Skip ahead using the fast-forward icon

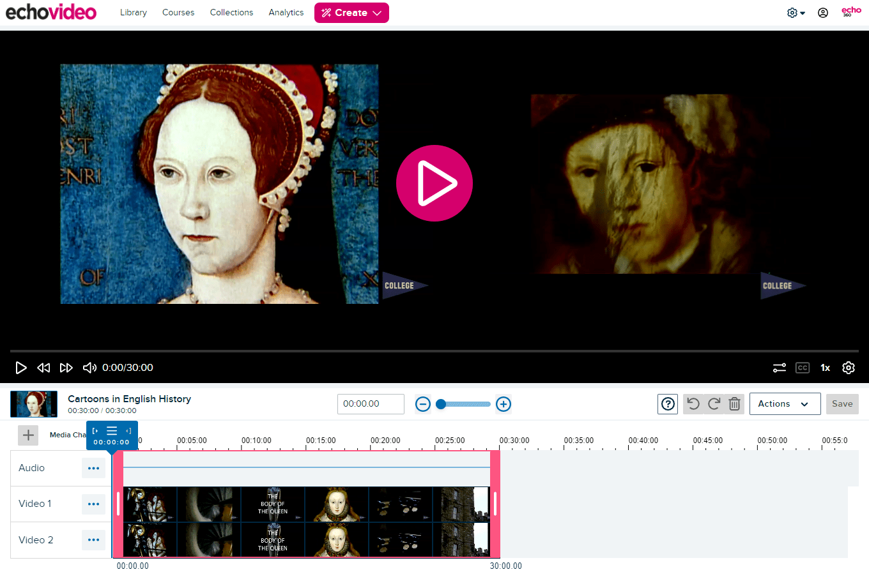point(66,368)
